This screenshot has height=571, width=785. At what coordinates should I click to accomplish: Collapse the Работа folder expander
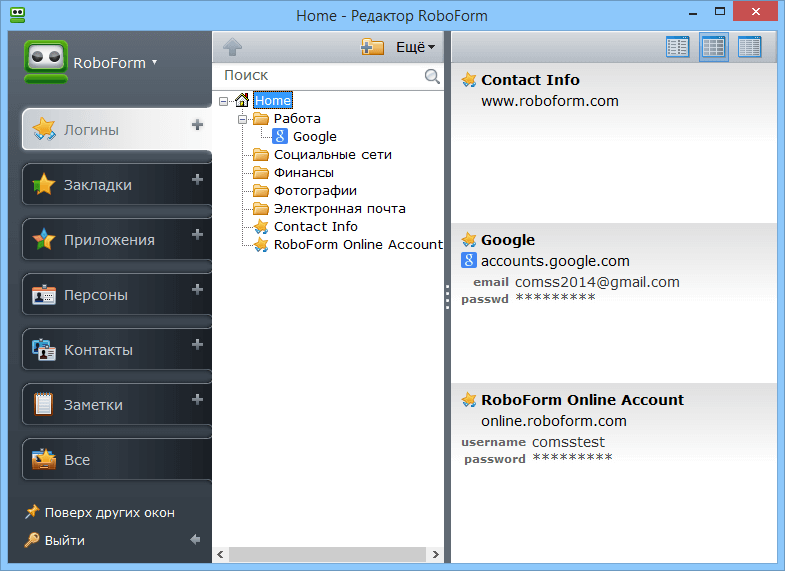pyautogui.click(x=243, y=119)
